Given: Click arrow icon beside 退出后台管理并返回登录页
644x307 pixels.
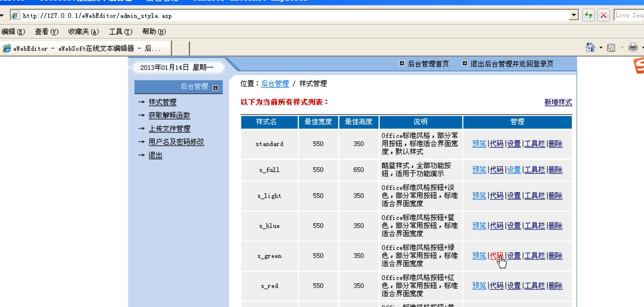Looking at the screenshot, I should (x=464, y=64).
